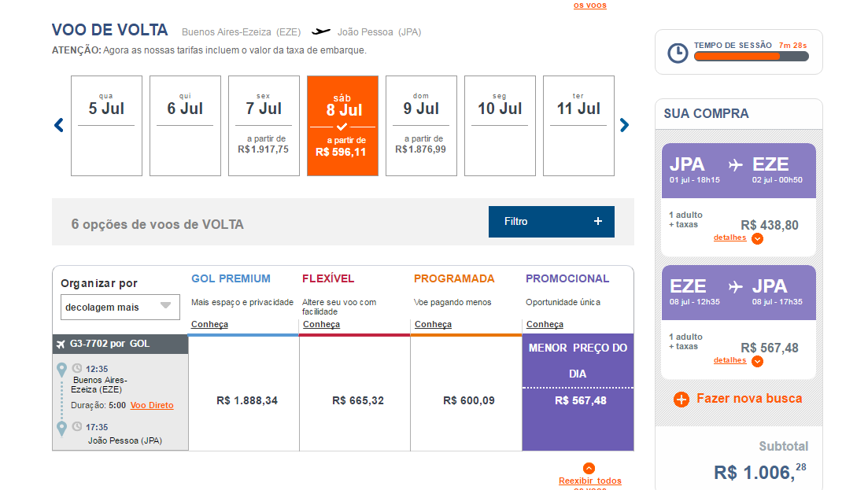
Task: Select the 6 Jul date tab
Action: click(185, 126)
